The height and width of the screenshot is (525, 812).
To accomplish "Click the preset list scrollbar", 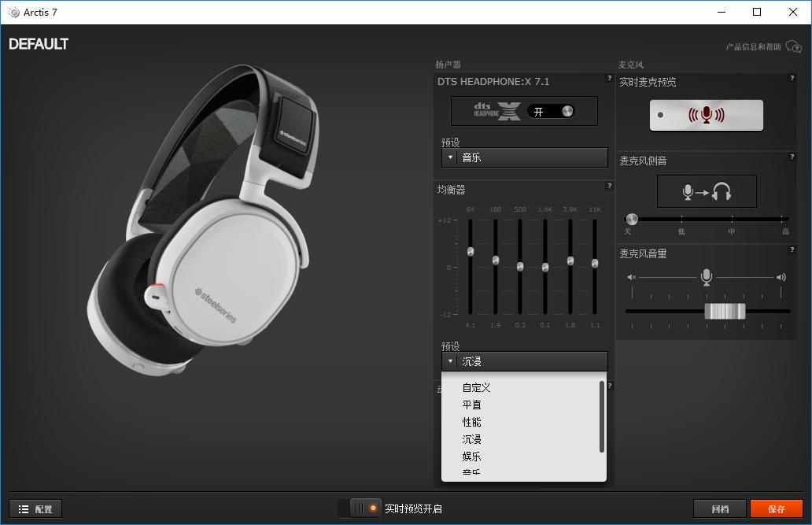I will pyautogui.click(x=602, y=416).
